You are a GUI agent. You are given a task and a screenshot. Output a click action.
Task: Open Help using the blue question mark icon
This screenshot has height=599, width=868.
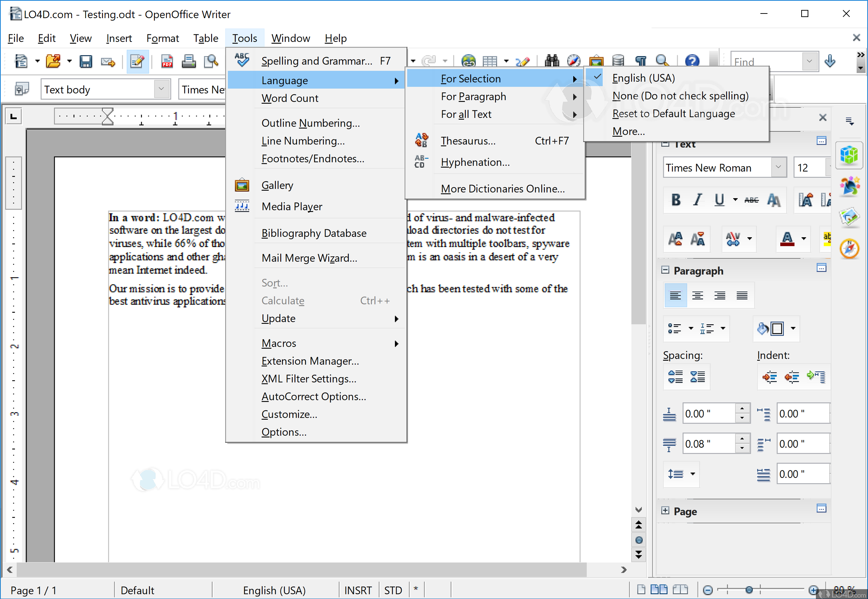(692, 60)
